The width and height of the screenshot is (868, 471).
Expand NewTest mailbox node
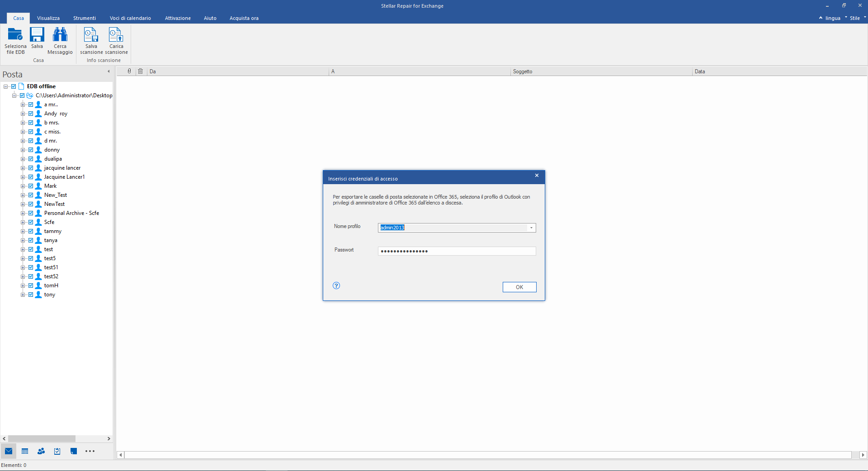pos(23,204)
